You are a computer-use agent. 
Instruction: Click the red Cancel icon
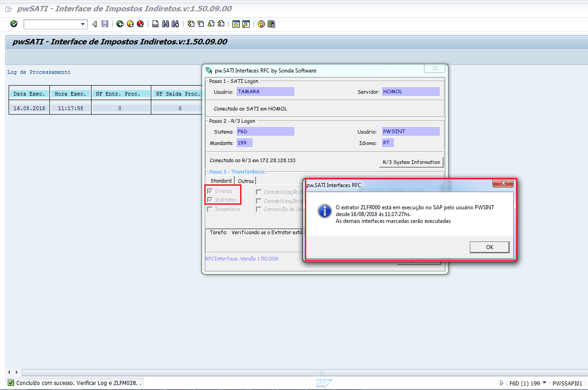pos(140,24)
